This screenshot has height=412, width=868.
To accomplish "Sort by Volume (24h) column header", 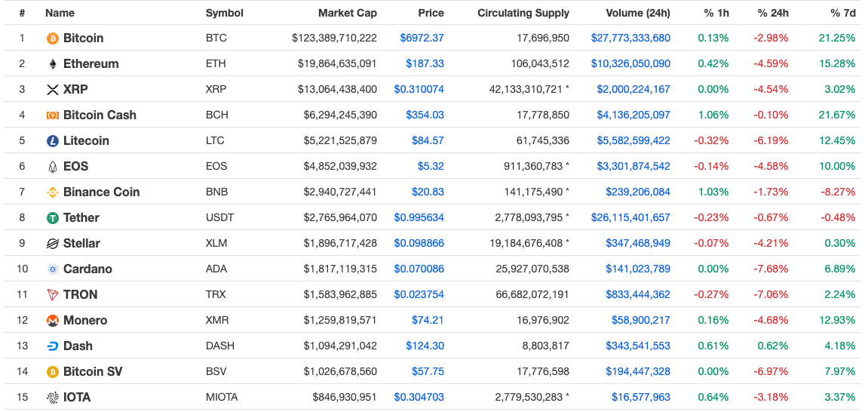I will (638, 13).
